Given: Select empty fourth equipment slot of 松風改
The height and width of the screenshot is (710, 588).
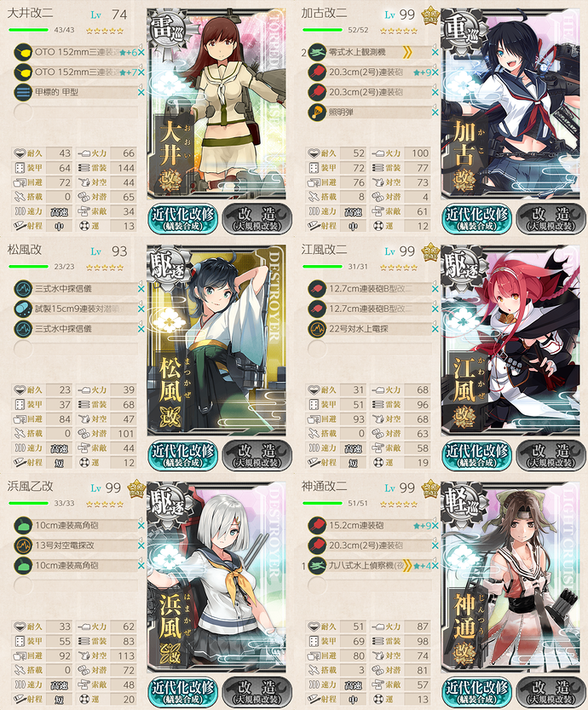Looking at the screenshot, I should pyautogui.click(x=76, y=349).
